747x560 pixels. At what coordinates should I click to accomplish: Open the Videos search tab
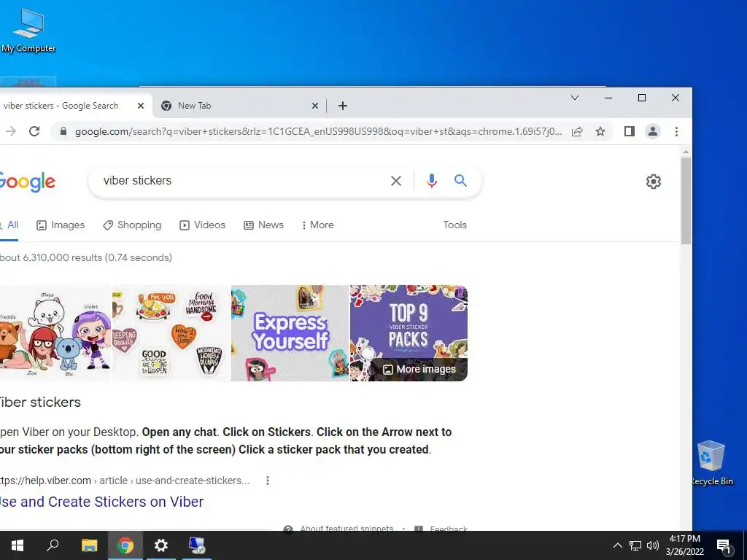[202, 225]
